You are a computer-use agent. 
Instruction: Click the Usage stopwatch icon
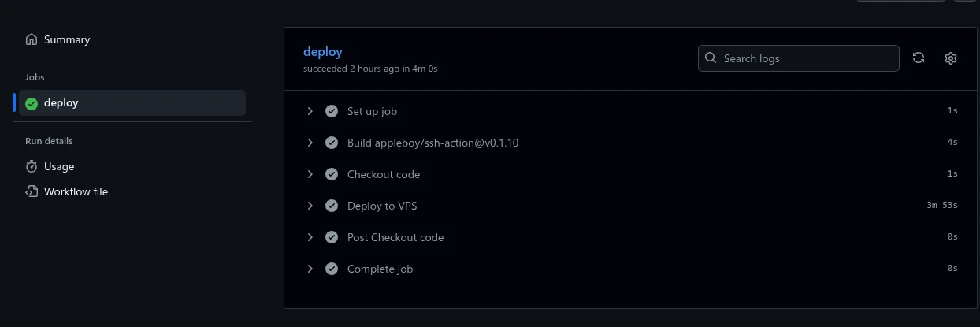coord(32,166)
